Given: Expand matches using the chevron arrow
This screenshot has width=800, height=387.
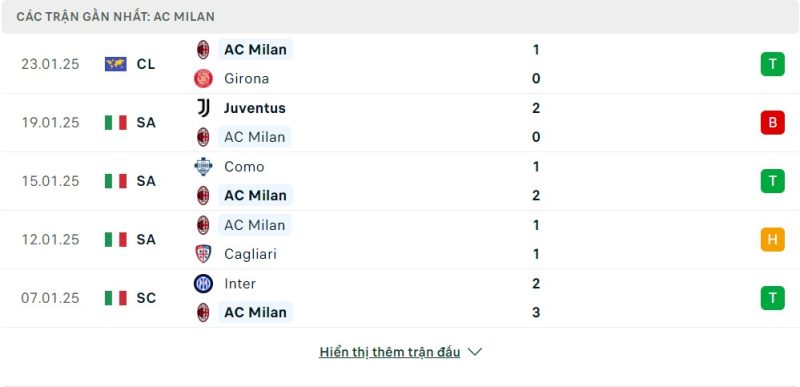Looking at the screenshot, I should [475, 352].
